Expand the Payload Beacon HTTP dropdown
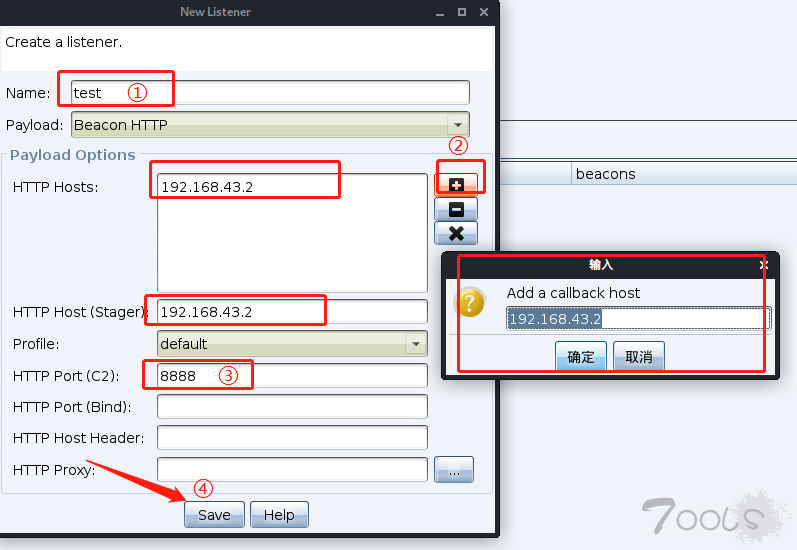Image resolution: width=797 pixels, height=550 pixels. click(x=457, y=125)
